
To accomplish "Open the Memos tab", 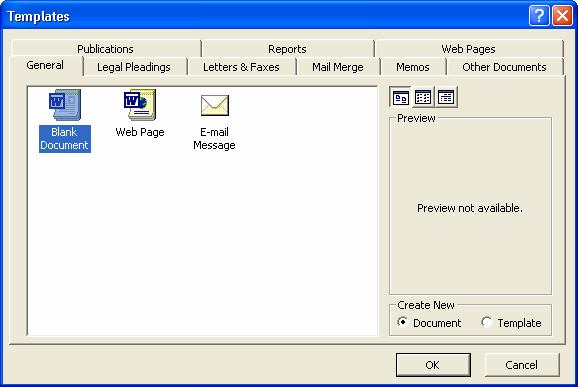I will (412, 67).
